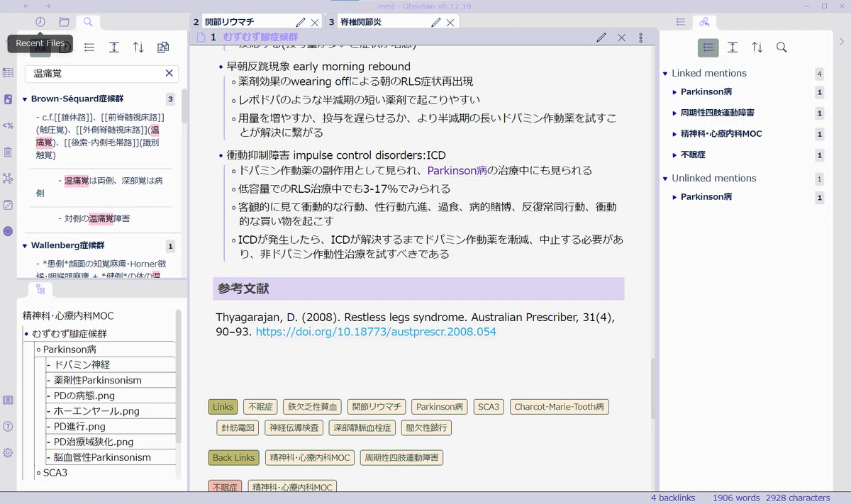Open the percent code icon in left ribbon
851x504 pixels.
tap(8, 125)
